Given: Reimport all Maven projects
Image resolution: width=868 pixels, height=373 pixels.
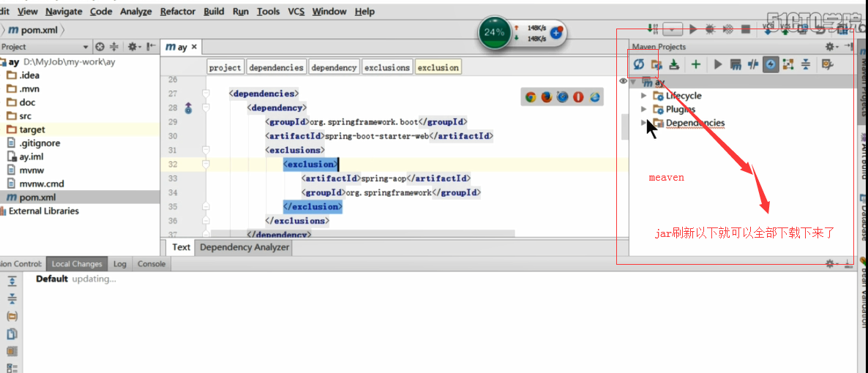Looking at the screenshot, I should coord(640,65).
